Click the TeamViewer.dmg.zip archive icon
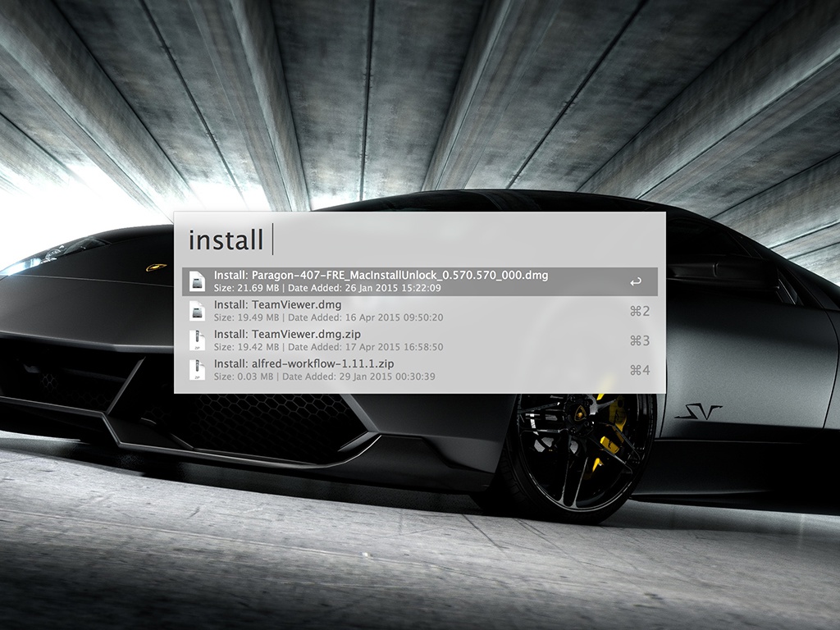 197,340
